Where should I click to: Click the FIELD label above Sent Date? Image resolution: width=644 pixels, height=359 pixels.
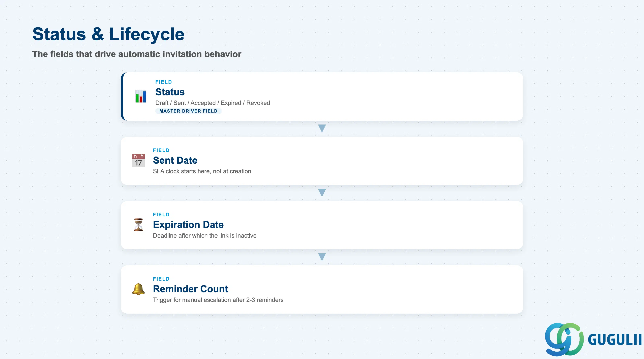coord(161,150)
